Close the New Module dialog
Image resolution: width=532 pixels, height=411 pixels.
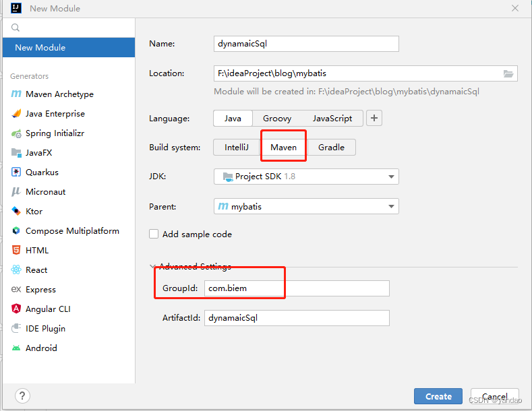click(x=515, y=8)
